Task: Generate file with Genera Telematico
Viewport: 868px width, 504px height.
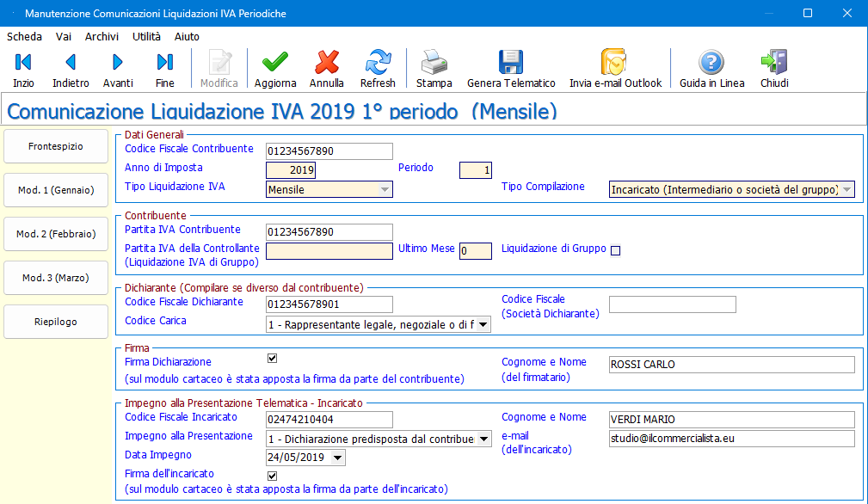Action: pyautogui.click(x=511, y=69)
